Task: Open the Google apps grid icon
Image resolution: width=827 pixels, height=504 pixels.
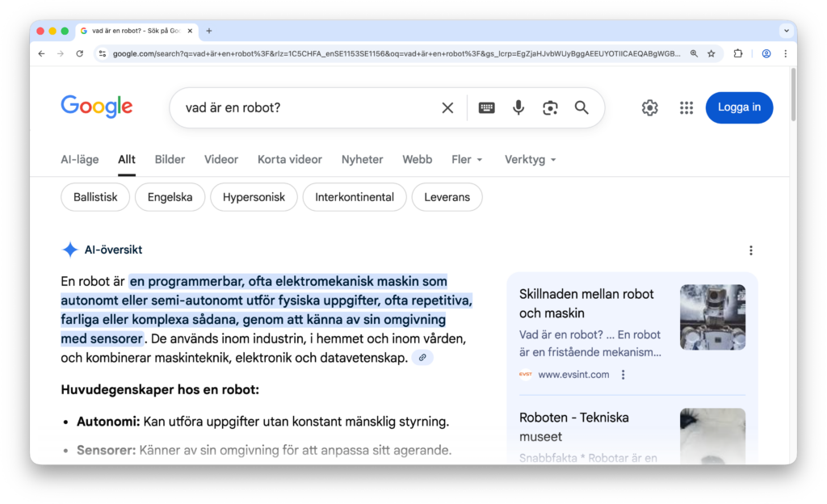Action: (x=686, y=107)
